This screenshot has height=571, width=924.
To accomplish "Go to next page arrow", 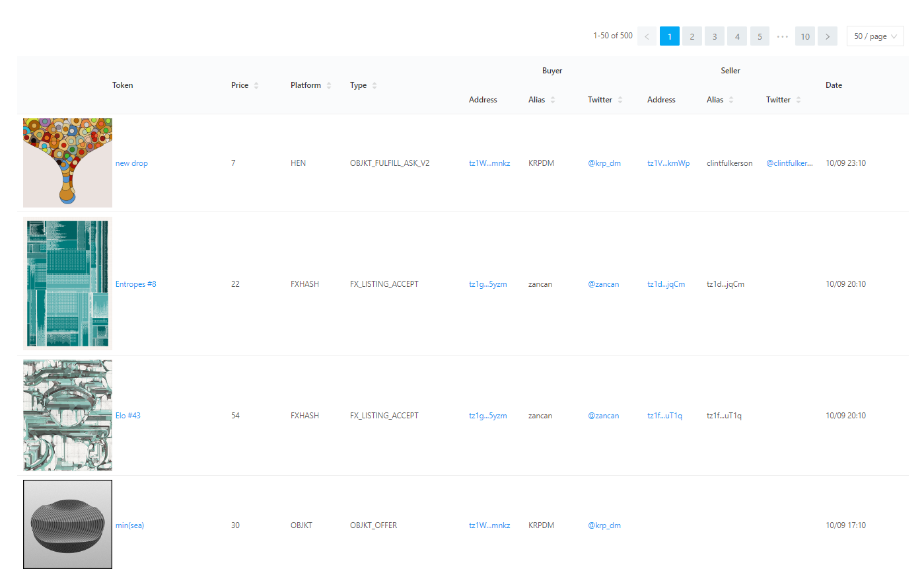I will (828, 36).
